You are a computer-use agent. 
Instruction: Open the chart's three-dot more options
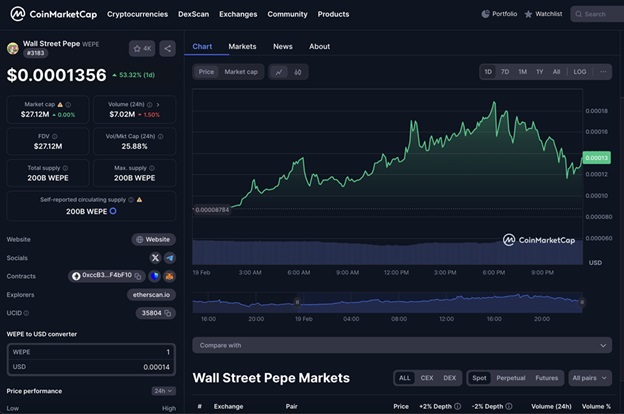coord(603,72)
